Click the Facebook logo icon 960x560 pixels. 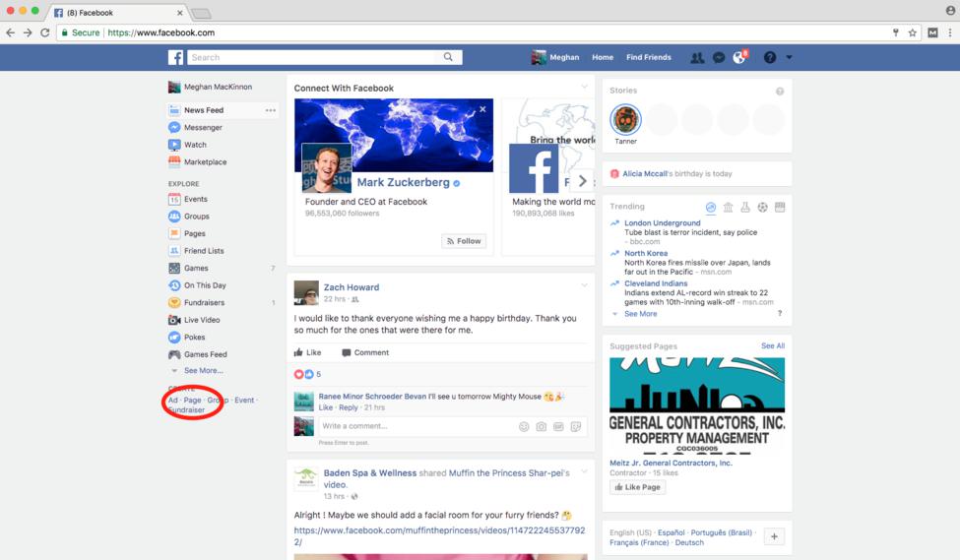(175, 57)
